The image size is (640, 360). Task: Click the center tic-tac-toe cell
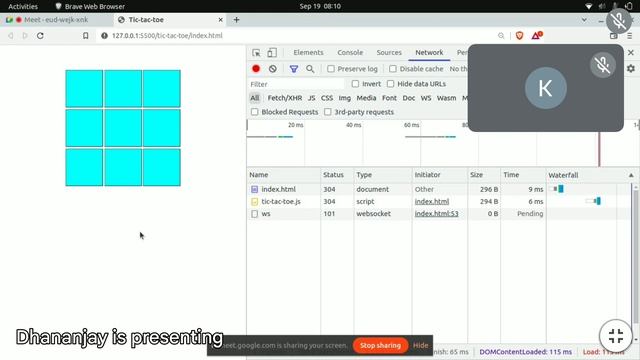123,128
